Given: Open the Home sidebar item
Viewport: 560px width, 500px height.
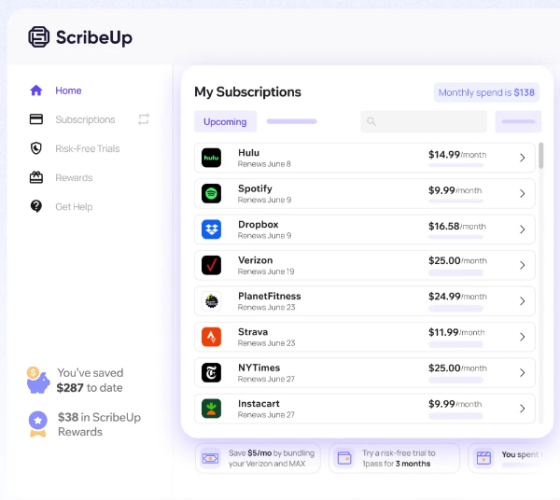Looking at the screenshot, I should click(56, 90).
